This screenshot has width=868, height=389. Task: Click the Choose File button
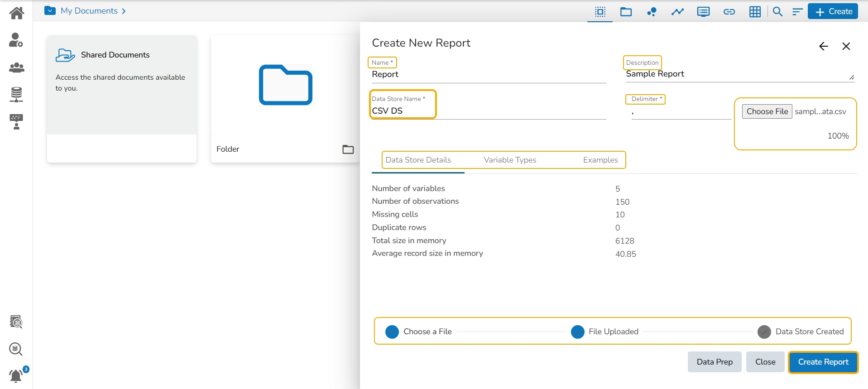coord(767,111)
